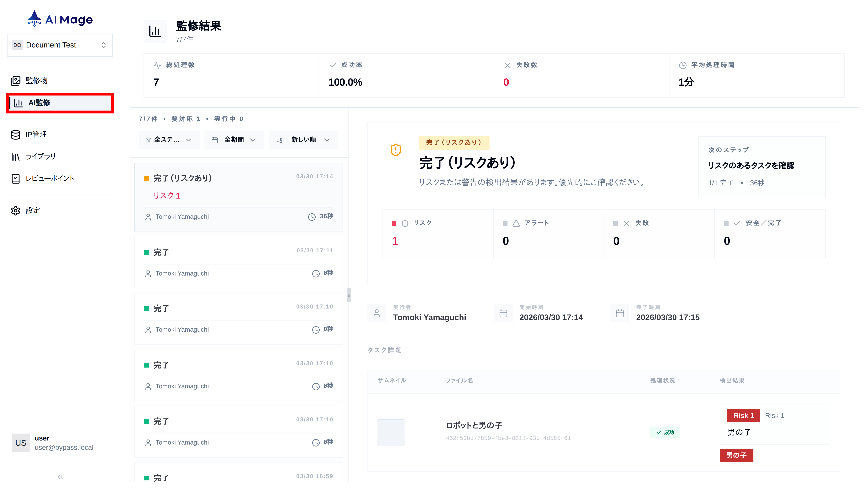Image resolution: width=868 pixels, height=492 pixels.
Task: Click the 設定 gear icon
Action: click(x=16, y=210)
